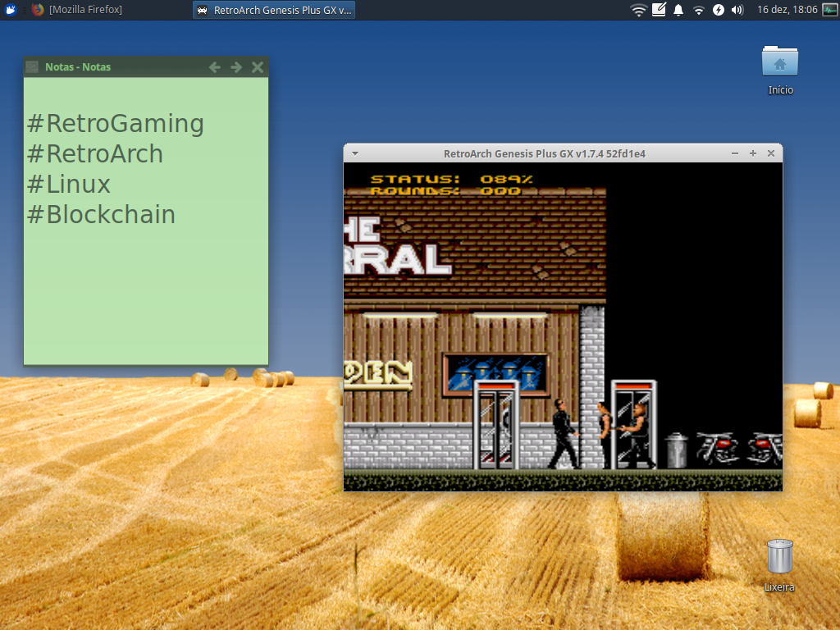Click the STATUS 089% readout in the game

pyautogui.click(x=452, y=179)
